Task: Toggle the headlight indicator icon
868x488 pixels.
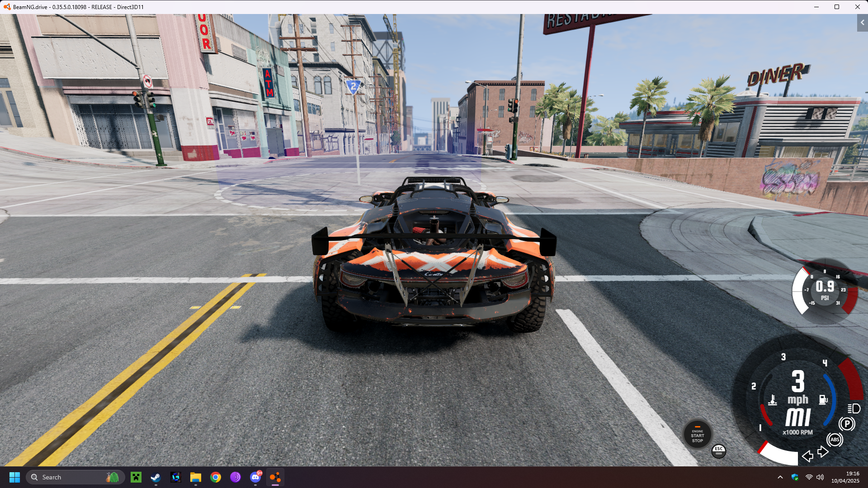Action: (854, 409)
